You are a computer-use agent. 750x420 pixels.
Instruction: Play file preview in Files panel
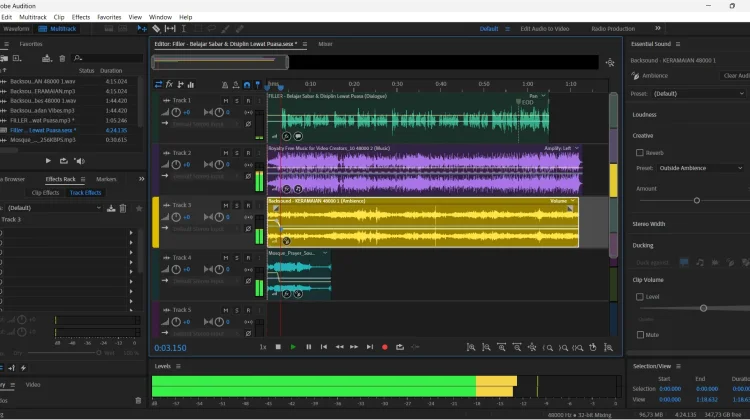(x=48, y=161)
